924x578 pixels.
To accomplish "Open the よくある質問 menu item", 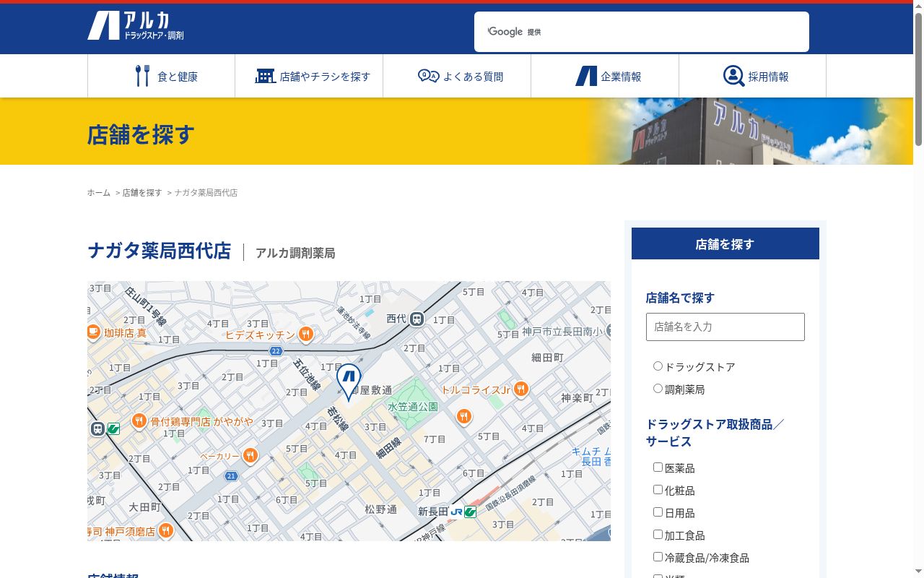I will point(457,76).
